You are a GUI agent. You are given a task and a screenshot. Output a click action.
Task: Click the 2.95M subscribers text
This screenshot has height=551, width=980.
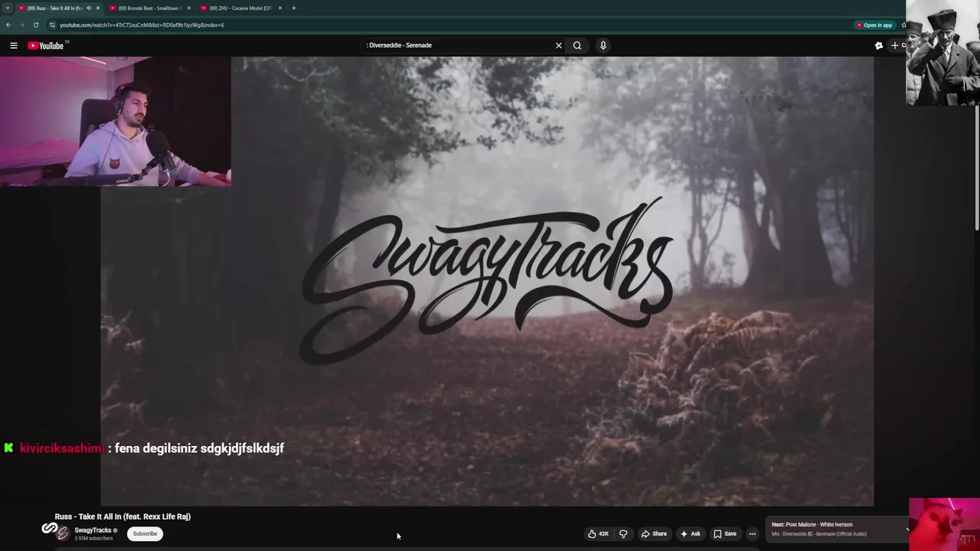(x=93, y=539)
